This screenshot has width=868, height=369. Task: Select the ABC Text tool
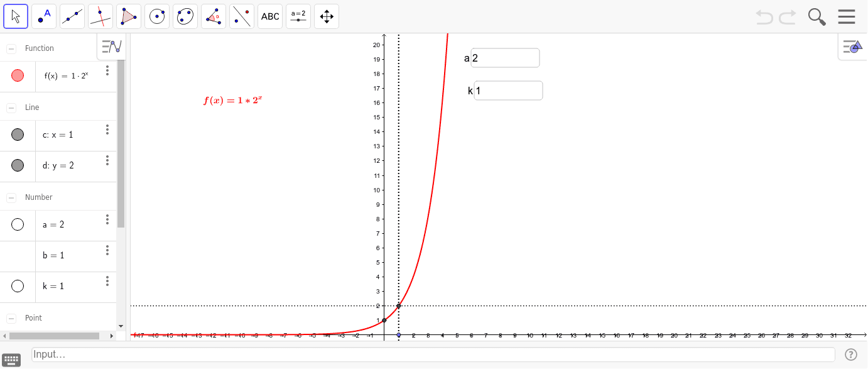pos(270,16)
